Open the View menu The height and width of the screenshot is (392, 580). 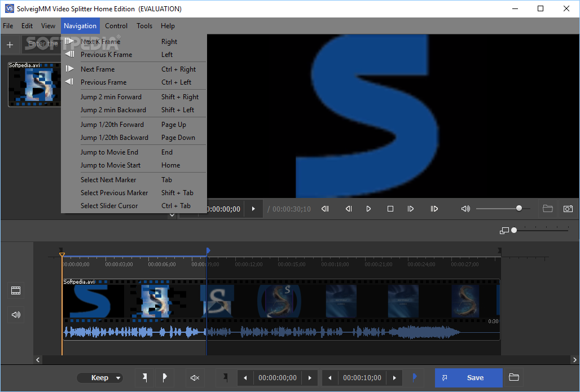click(x=48, y=26)
